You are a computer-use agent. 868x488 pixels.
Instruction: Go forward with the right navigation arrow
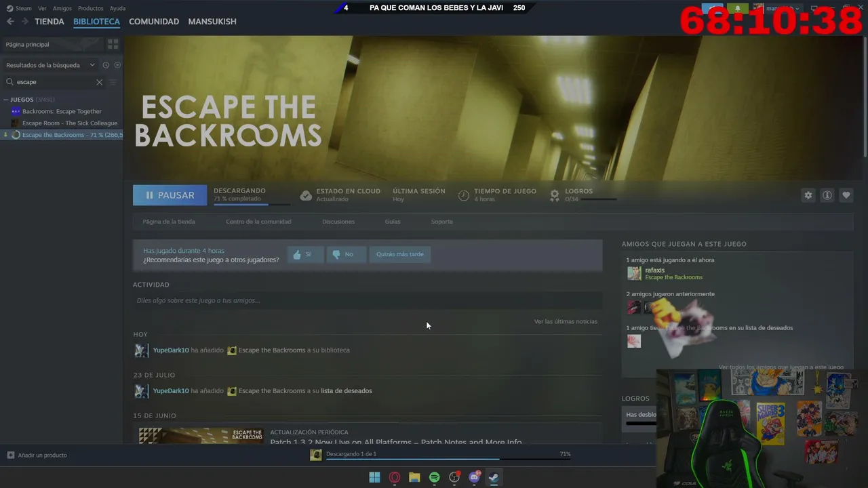coord(24,22)
